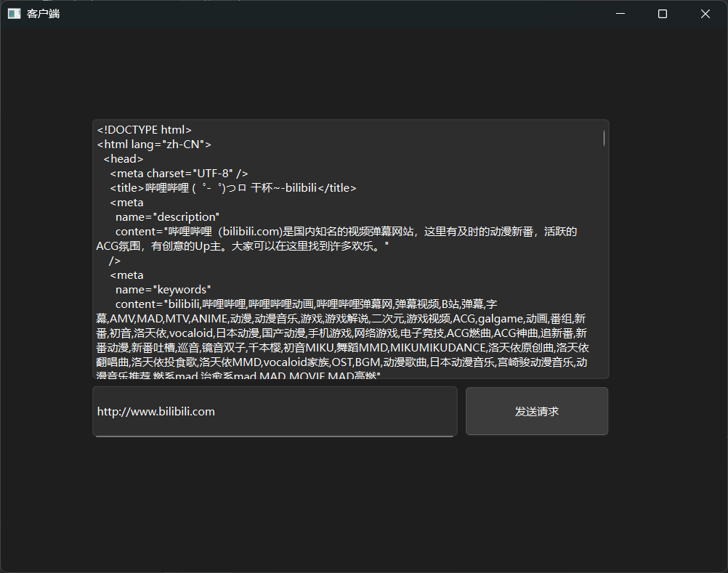Close the 客户端 window
The height and width of the screenshot is (573, 728).
point(705,14)
